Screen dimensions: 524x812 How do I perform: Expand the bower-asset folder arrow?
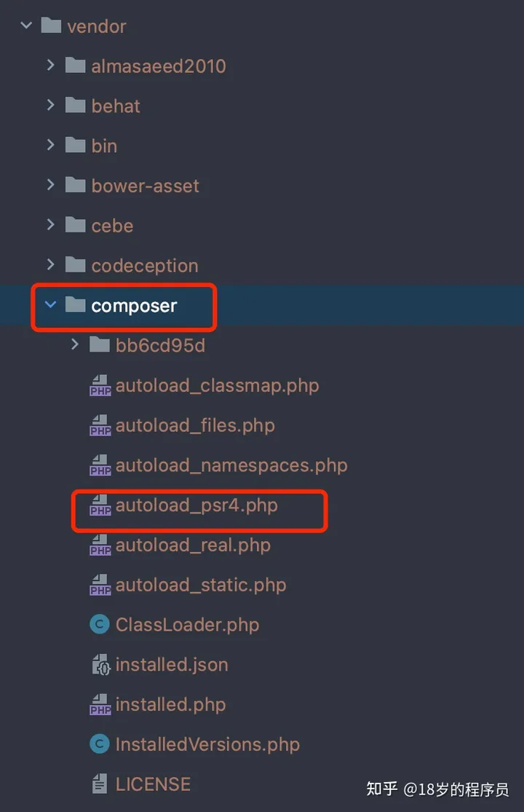51,185
